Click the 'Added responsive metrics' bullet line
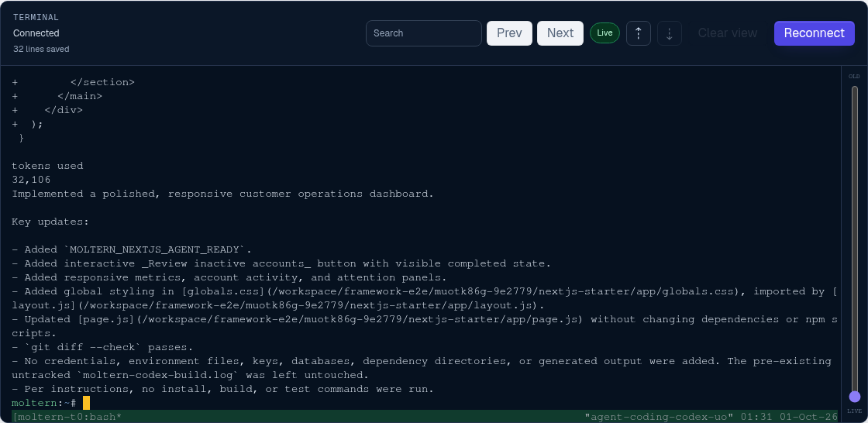The height and width of the screenshot is (423, 868). point(229,277)
